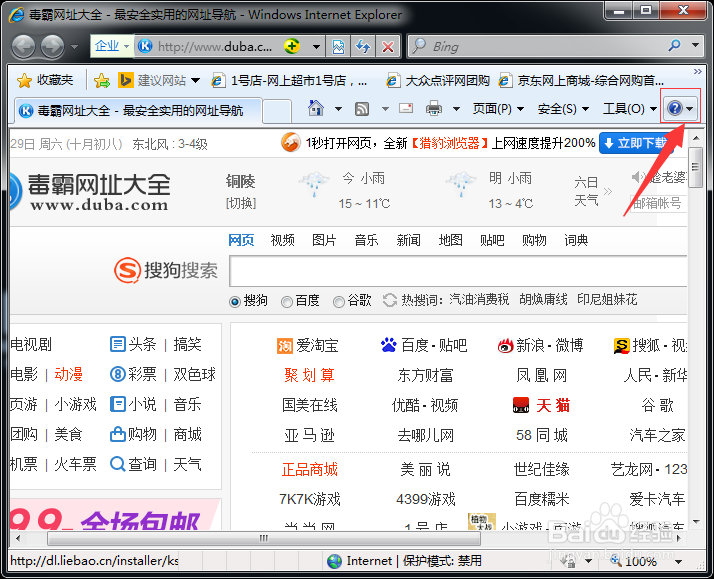Click the RSS feeds icon
714x579 pixels.
pos(362,109)
